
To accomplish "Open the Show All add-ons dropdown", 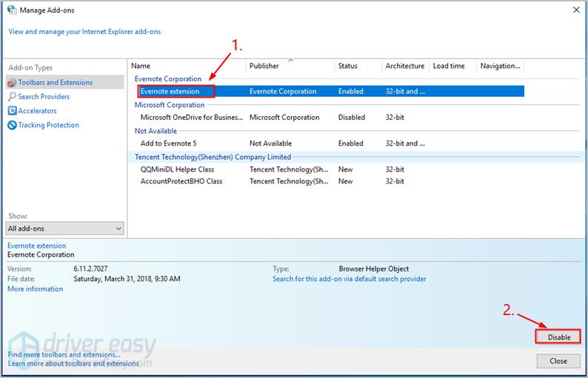I will pos(65,228).
